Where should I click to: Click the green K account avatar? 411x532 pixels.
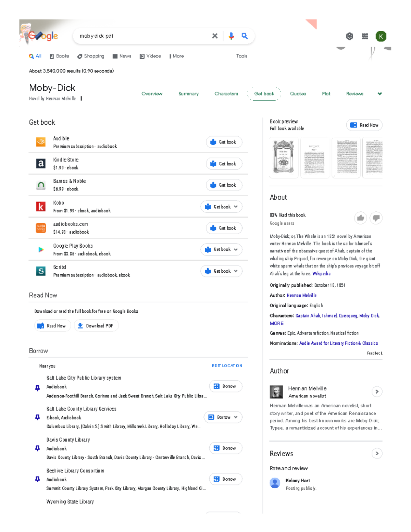tap(381, 36)
